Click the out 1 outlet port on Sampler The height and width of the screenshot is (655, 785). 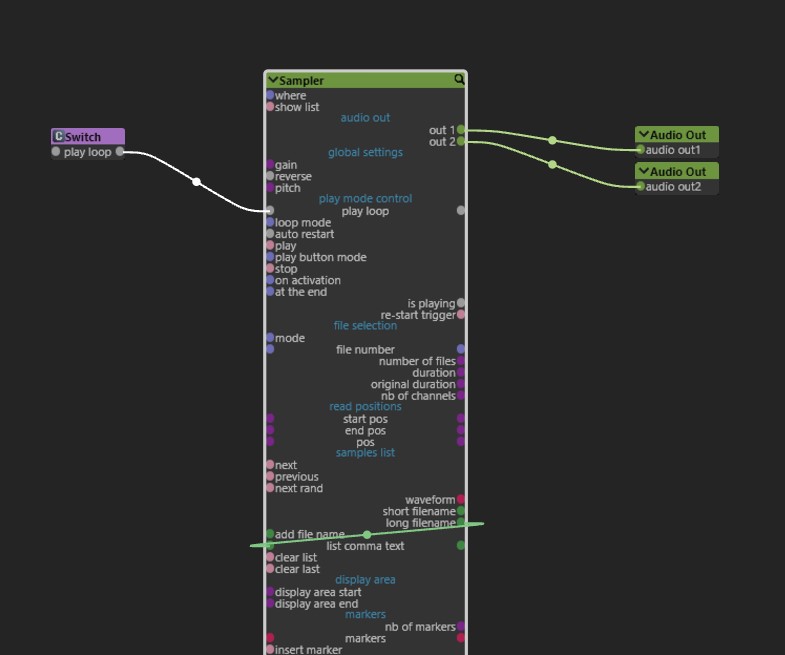point(461,130)
